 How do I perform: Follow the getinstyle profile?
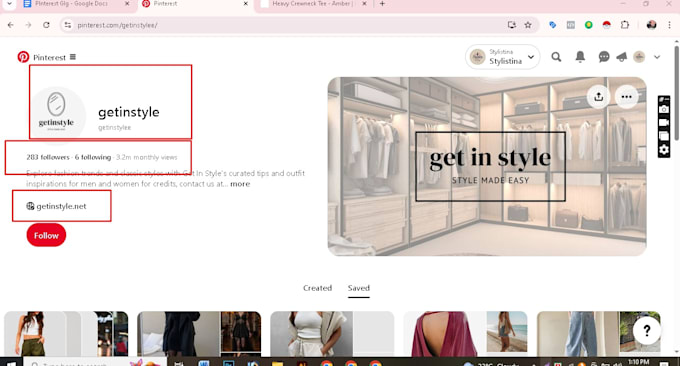coord(46,235)
